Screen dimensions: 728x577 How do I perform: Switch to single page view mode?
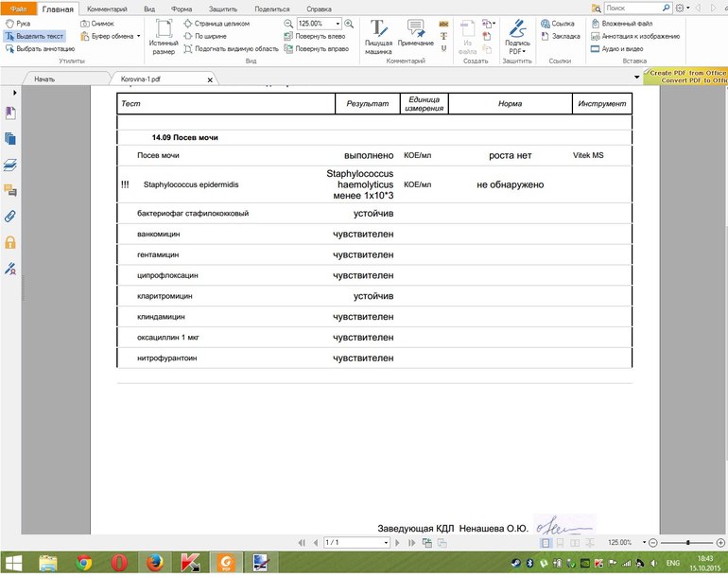(x=546, y=543)
